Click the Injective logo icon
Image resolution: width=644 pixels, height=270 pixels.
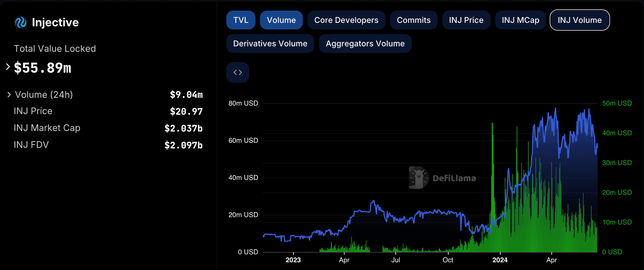click(x=21, y=22)
